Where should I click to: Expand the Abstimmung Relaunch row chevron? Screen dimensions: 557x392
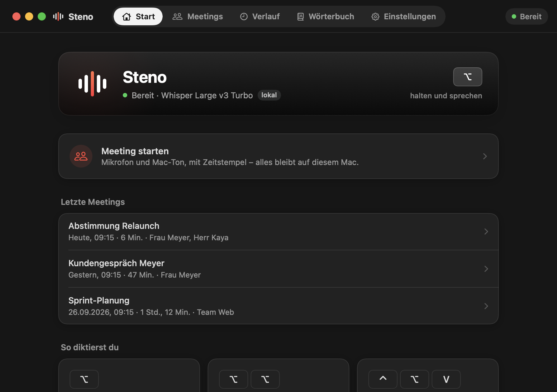click(x=486, y=232)
